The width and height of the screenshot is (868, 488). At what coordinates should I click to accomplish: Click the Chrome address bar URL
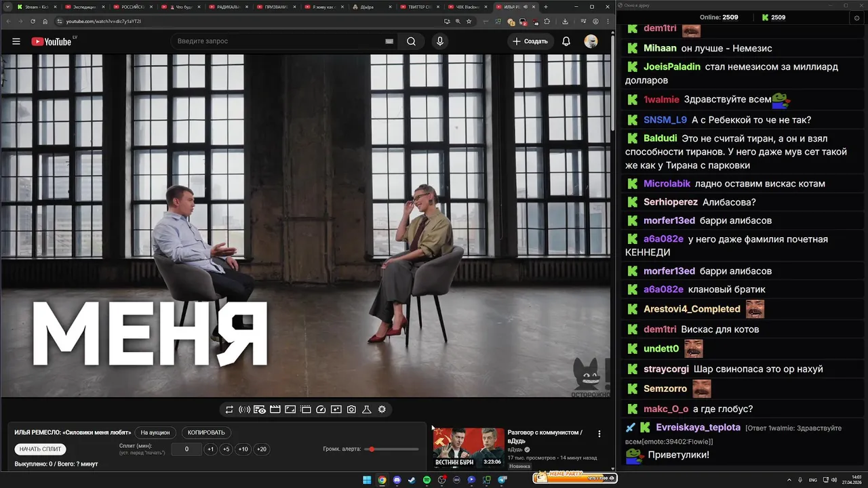pos(104,21)
